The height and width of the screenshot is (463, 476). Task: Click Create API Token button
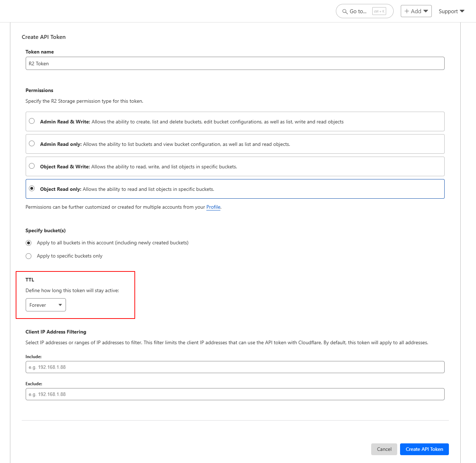tap(424, 449)
